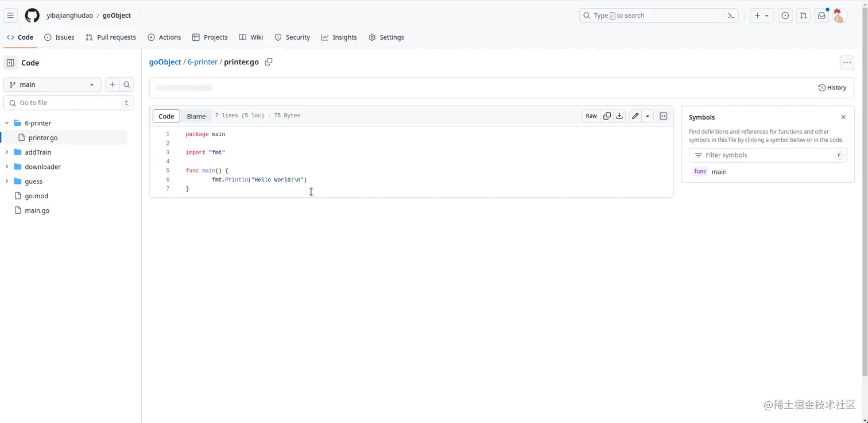Open the edit options chevron dropdown

click(648, 116)
